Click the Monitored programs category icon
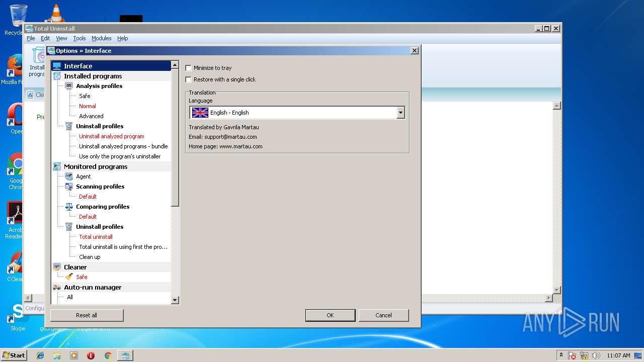The height and width of the screenshot is (362, 644). (x=57, y=166)
